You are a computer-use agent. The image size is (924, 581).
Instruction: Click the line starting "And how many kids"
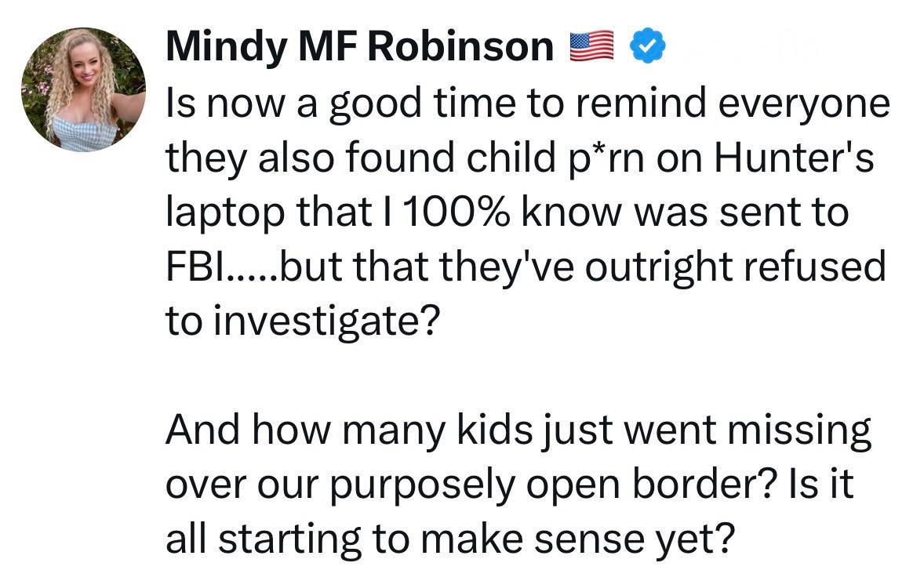click(518, 431)
